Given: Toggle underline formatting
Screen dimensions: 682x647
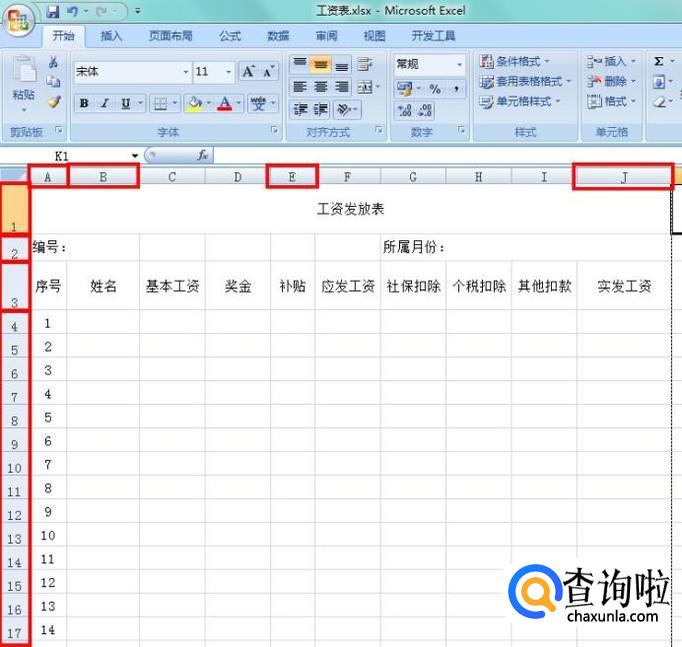Looking at the screenshot, I should point(126,103).
